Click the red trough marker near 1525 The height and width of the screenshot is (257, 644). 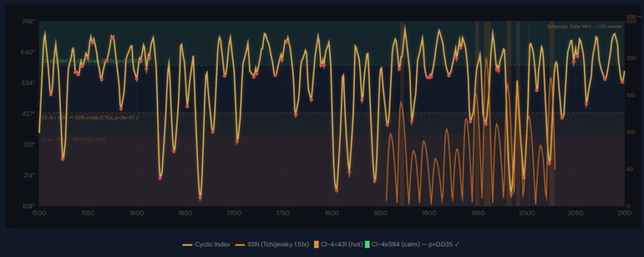[x=63, y=159]
